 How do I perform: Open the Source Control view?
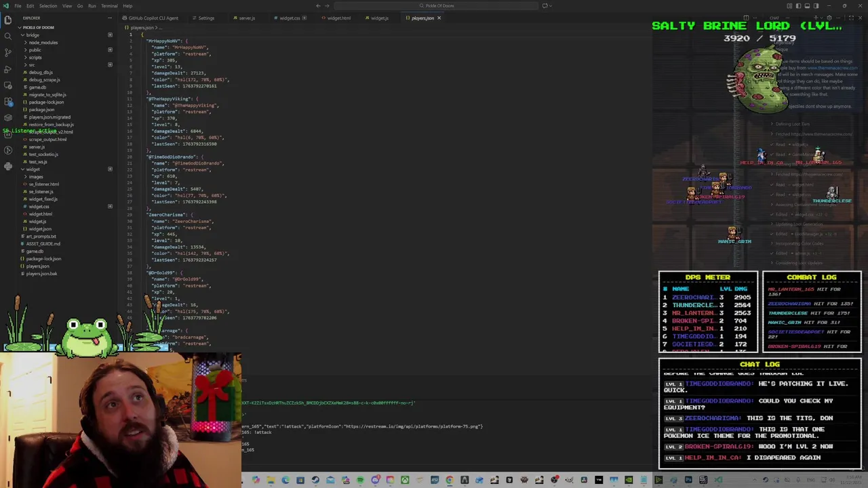coord(8,52)
